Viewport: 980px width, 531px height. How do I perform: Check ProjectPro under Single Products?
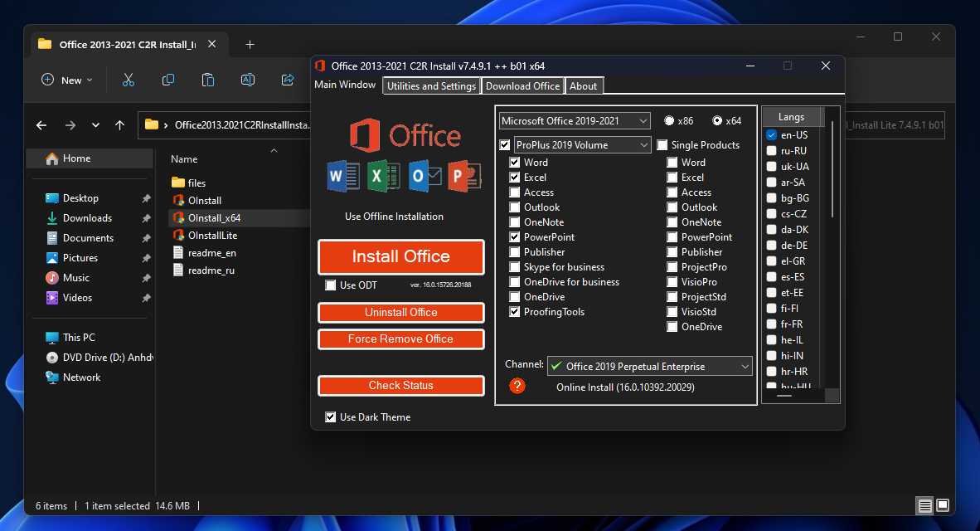[672, 266]
